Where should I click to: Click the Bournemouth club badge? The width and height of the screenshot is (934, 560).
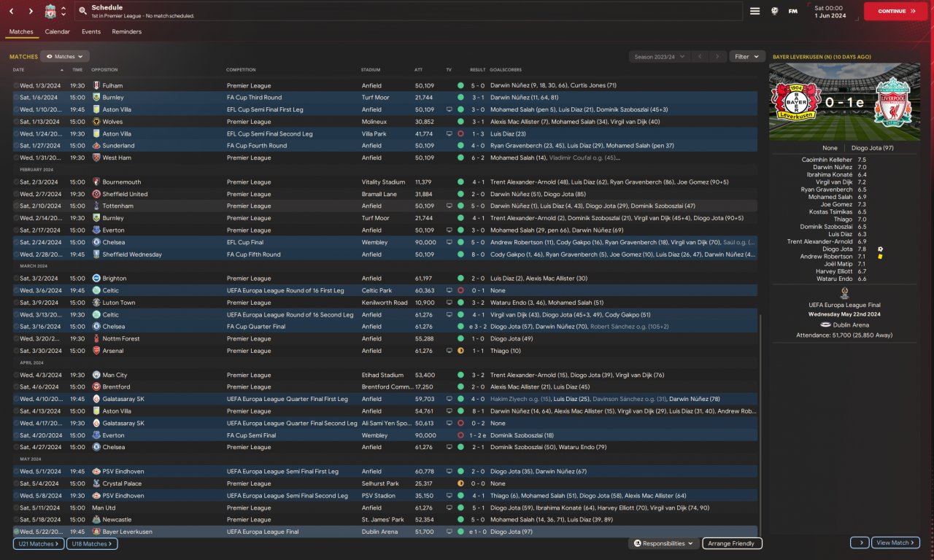coord(96,182)
